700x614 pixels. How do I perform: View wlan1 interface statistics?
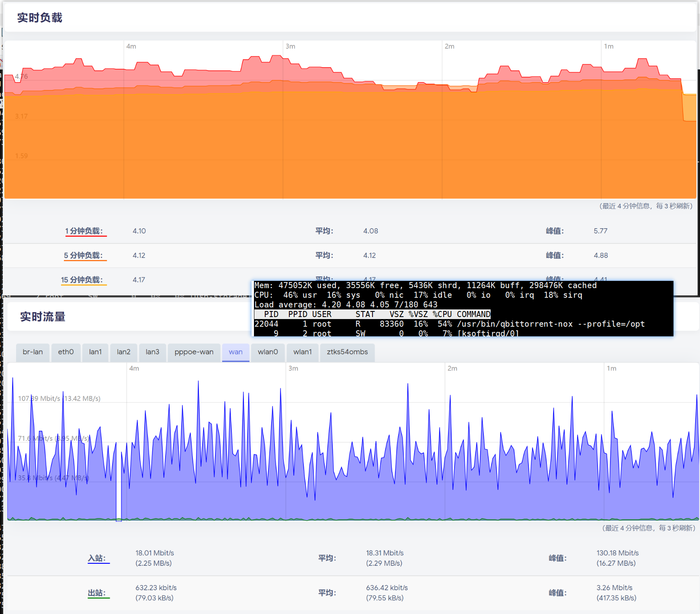click(302, 352)
